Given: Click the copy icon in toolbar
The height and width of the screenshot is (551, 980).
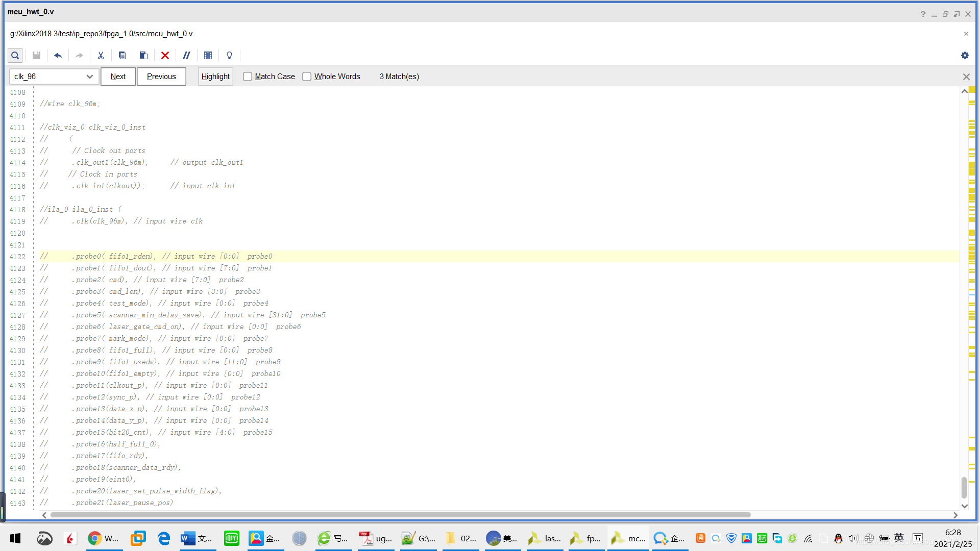Looking at the screenshot, I should coord(122,56).
